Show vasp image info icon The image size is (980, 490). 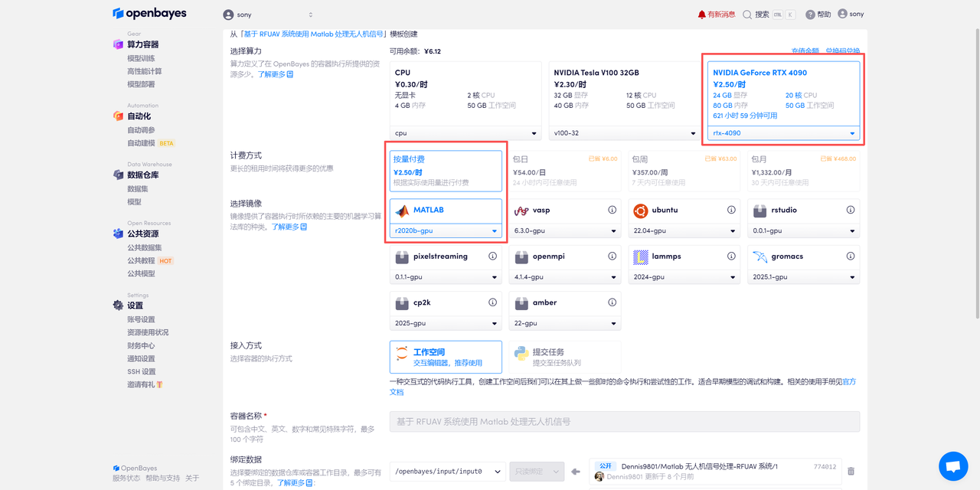pyautogui.click(x=612, y=210)
